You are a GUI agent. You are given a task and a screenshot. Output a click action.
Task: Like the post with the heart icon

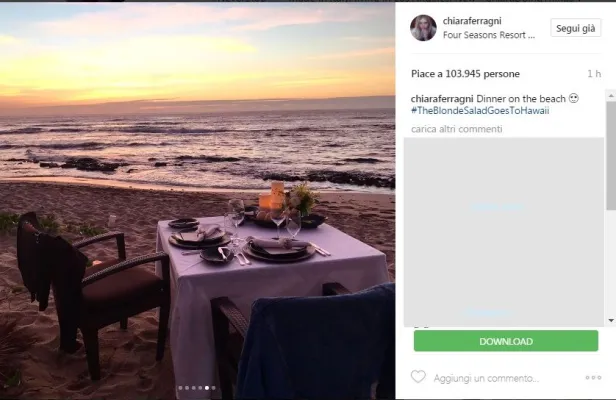pos(418,378)
